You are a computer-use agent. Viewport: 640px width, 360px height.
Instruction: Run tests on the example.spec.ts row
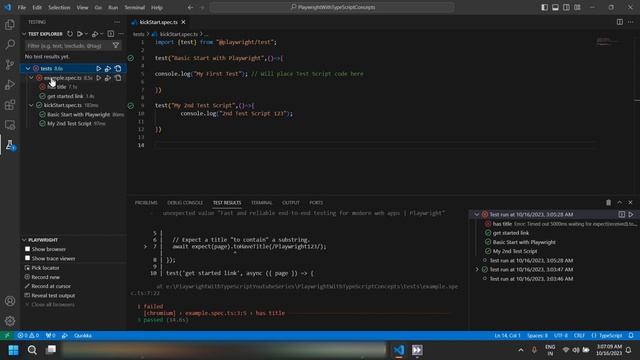[98, 78]
